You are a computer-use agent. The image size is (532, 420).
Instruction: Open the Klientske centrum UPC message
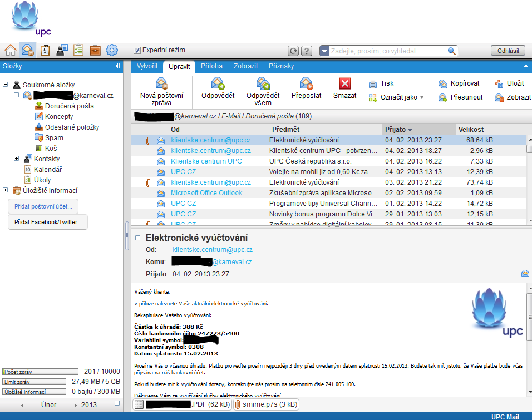tap(328, 161)
